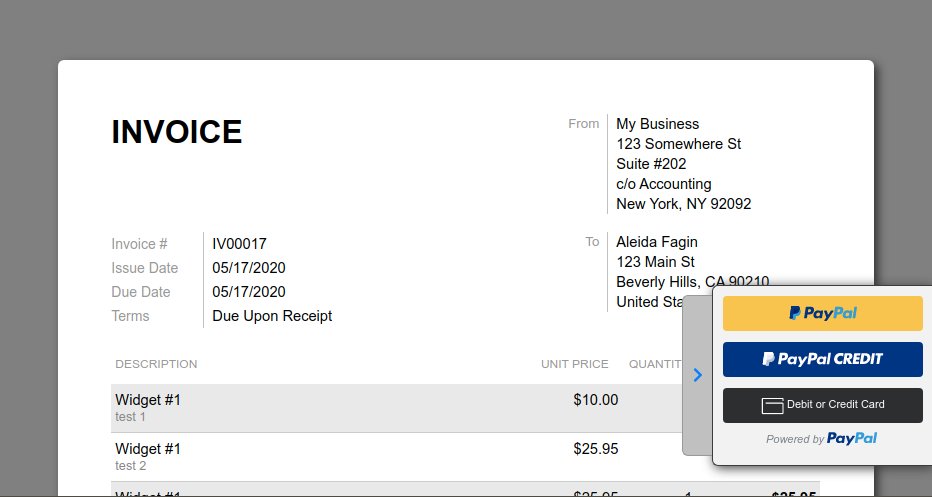Click the 123 Main St recipient address

coord(655,262)
